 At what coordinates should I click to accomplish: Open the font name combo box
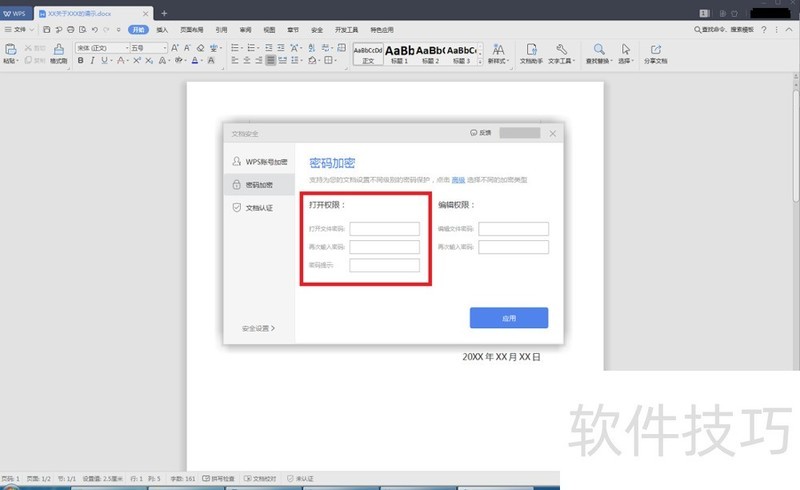pyautogui.click(x=102, y=48)
